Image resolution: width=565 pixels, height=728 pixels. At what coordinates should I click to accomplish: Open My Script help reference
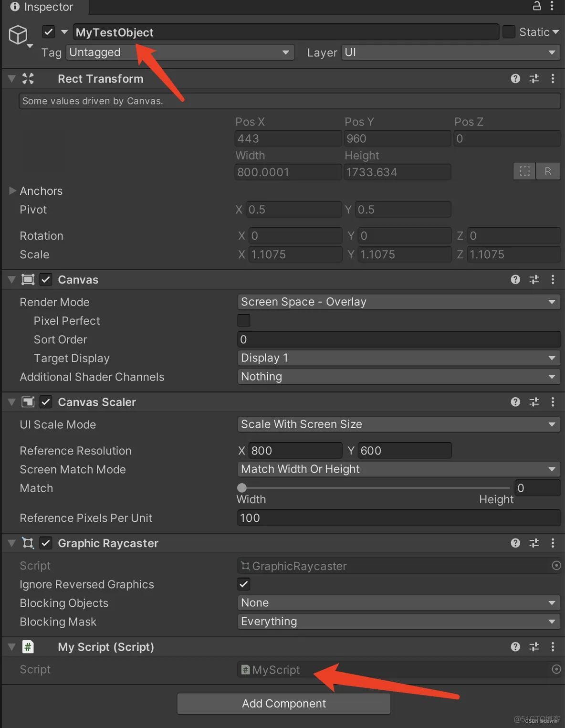pos(515,646)
